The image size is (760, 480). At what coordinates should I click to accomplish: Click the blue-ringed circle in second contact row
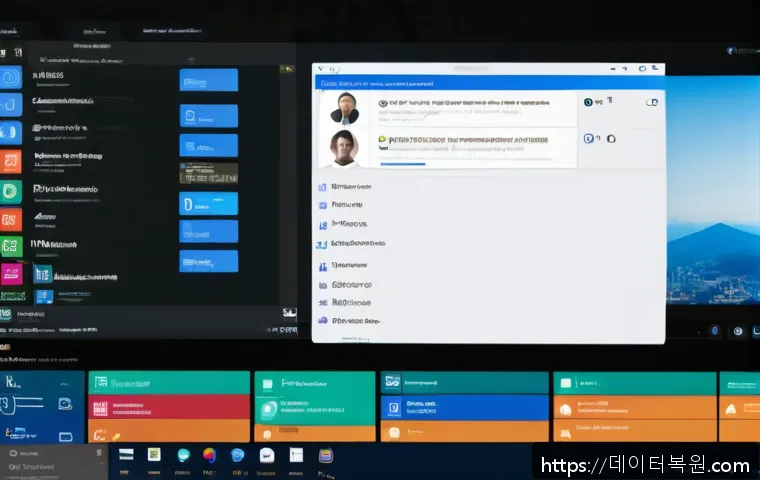(589, 139)
